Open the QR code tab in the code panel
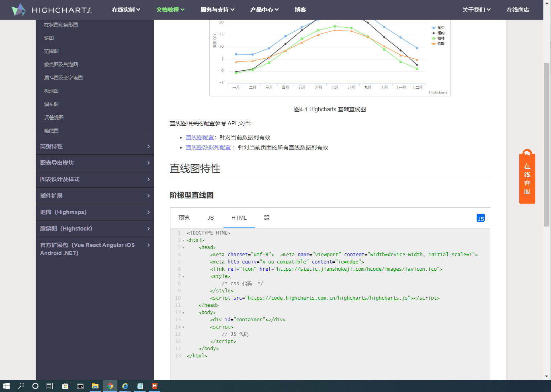 tap(266, 218)
